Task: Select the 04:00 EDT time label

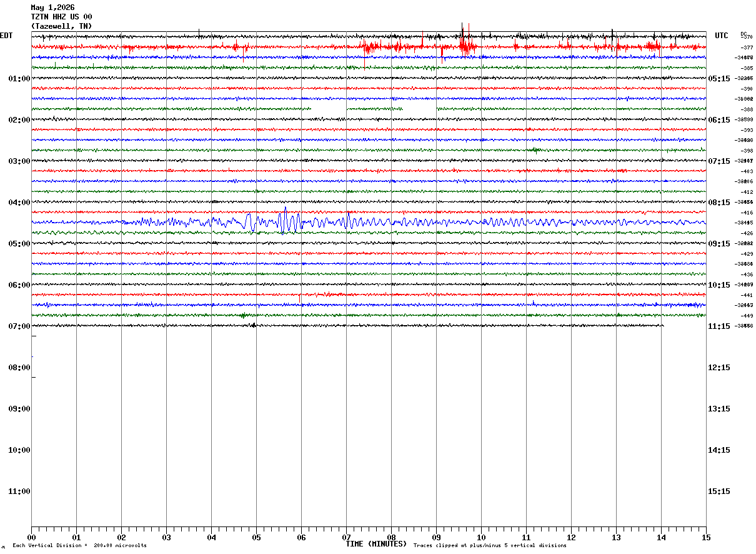Action: 19,203
